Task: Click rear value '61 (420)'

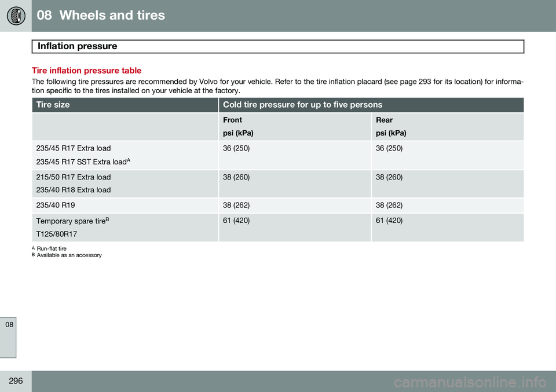Action: pyautogui.click(x=389, y=221)
